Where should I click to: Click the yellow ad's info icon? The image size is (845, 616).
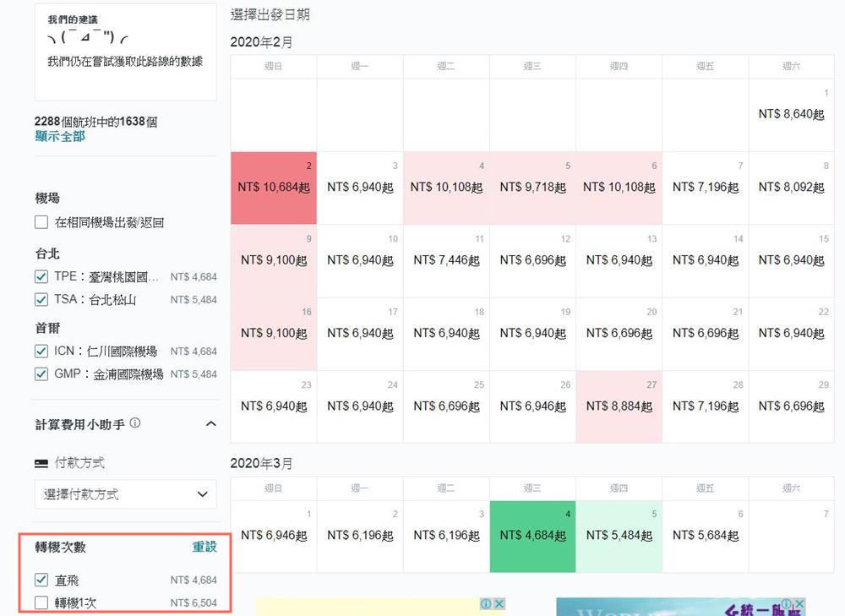tap(486, 604)
